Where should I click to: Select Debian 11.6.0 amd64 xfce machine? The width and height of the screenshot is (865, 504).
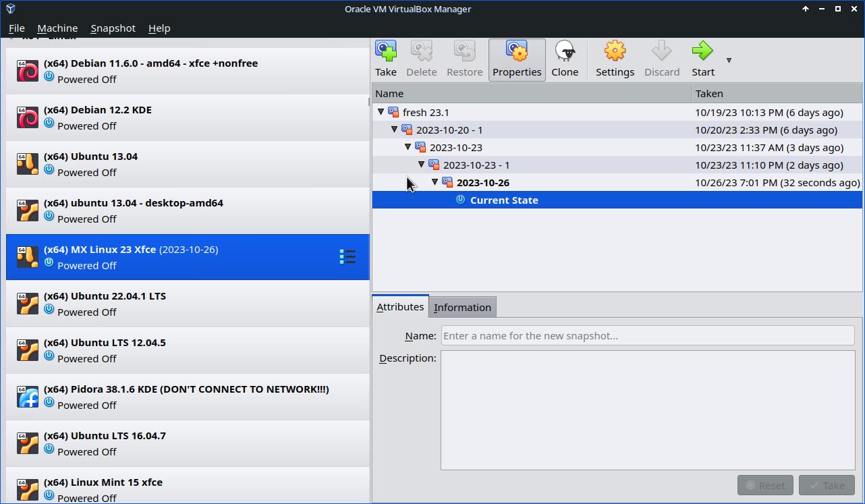click(188, 71)
